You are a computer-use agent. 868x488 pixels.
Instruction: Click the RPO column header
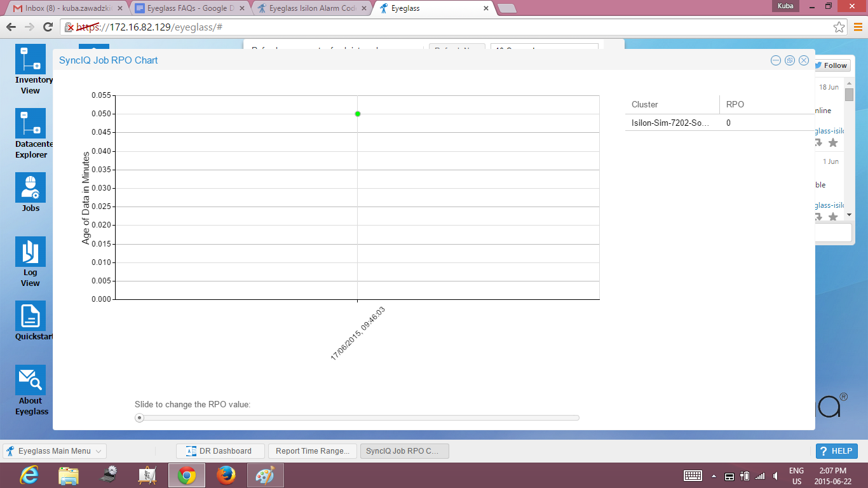tap(767, 104)
